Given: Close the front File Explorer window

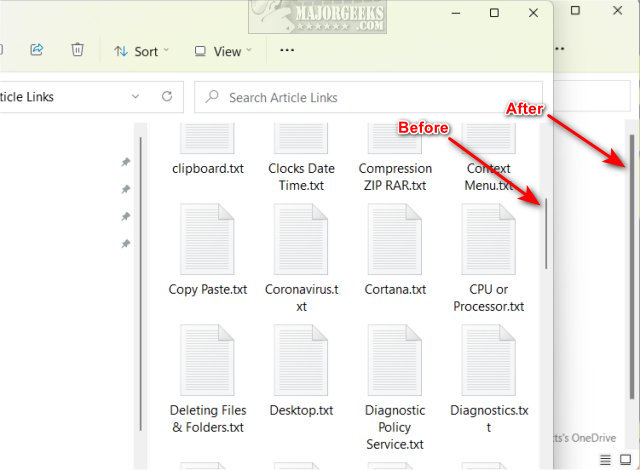Looking at the screenshot, I should tap(533, 13).
